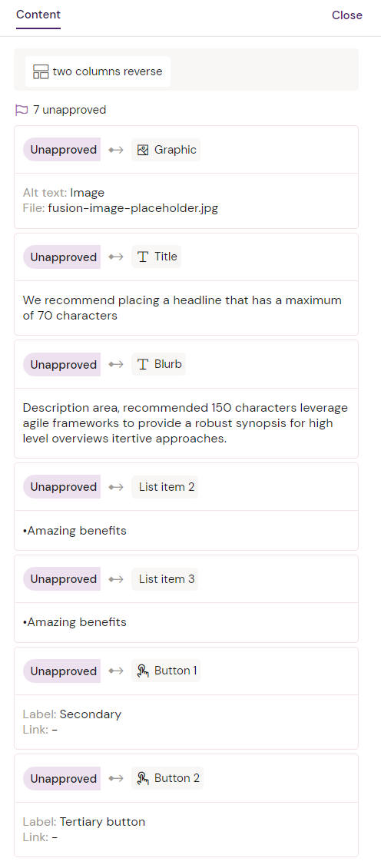This screenshot has width=381, height=868.
Task: Toggle Unapproved status on Blurb card
Action: click(62, 364)
